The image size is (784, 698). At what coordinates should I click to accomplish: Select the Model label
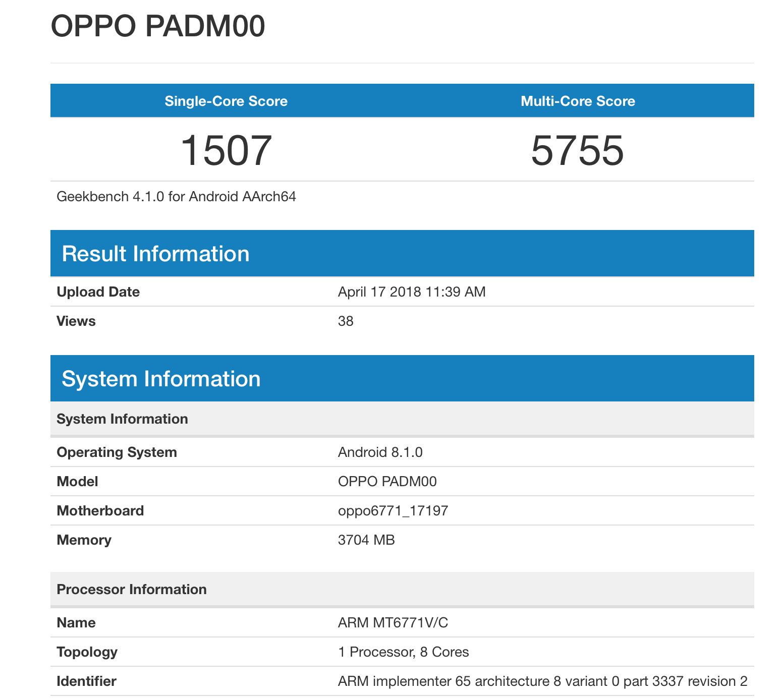(x=77, y=482)
